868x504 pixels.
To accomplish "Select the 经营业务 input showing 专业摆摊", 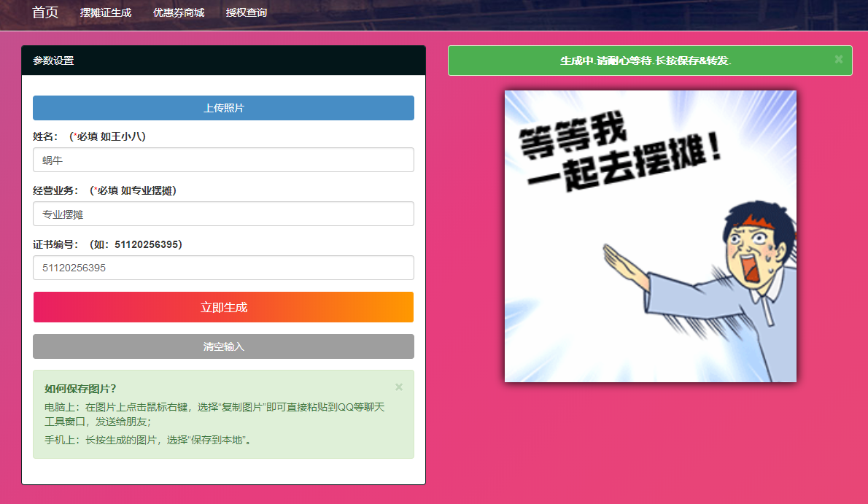I will pyautogui.click(x=223, y=213).
